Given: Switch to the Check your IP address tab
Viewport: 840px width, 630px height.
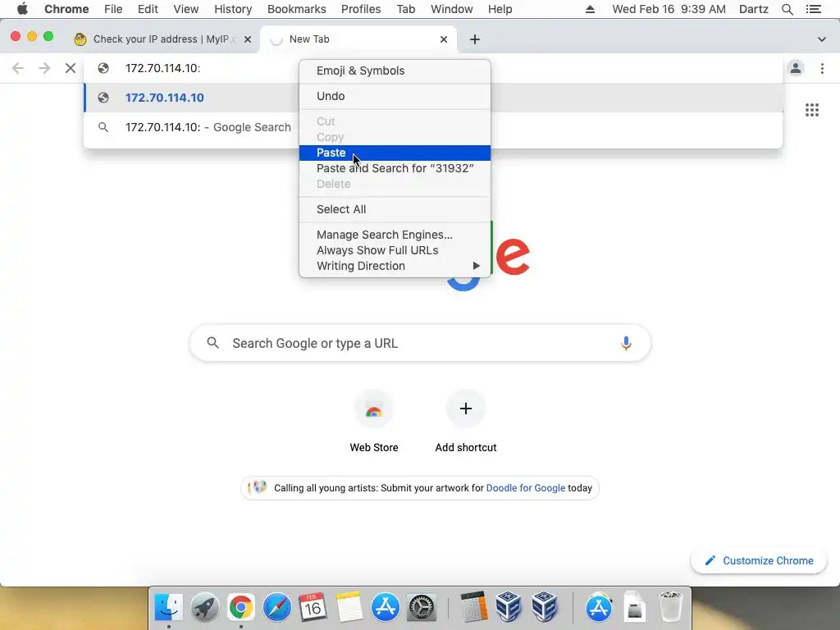Looking at the screenshot, I should tap(162, 39).
